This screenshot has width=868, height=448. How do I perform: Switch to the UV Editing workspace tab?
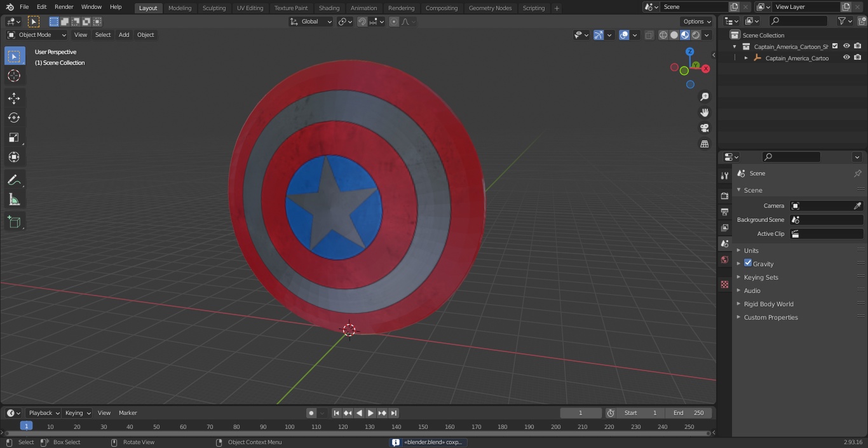tap(250, 8)
